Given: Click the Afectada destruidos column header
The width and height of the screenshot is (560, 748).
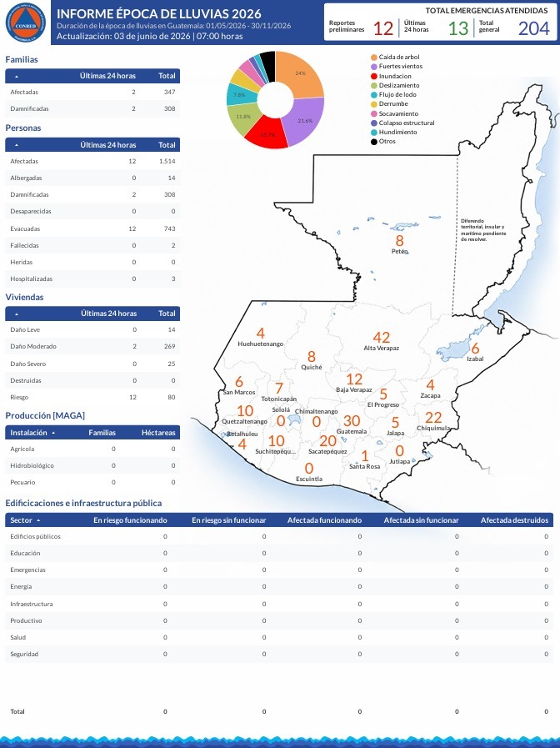Looking at the screenshot, I should (515, 520).
